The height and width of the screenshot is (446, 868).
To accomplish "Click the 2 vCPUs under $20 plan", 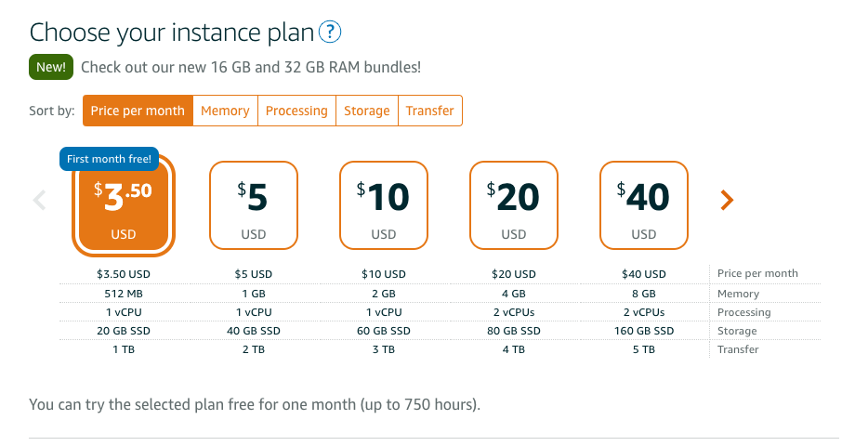I will coord(514,312).
